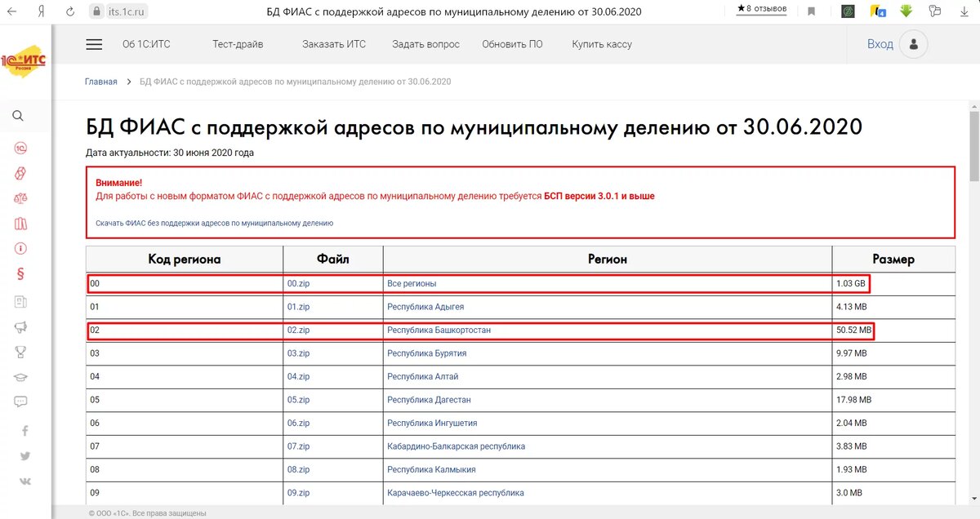Open the user login dropdown beside Вход
The height and width of the screenshot is (519, 980).
[x=912, y=44]
